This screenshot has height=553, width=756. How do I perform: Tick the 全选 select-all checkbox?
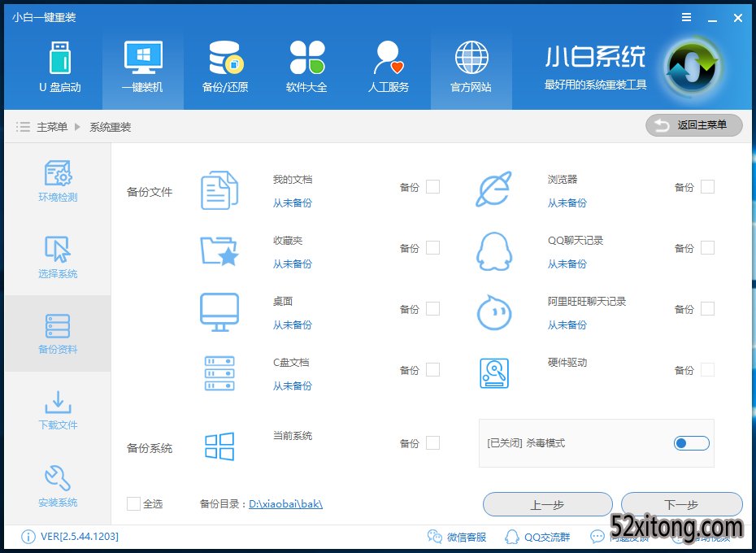[x=133, y=503]
